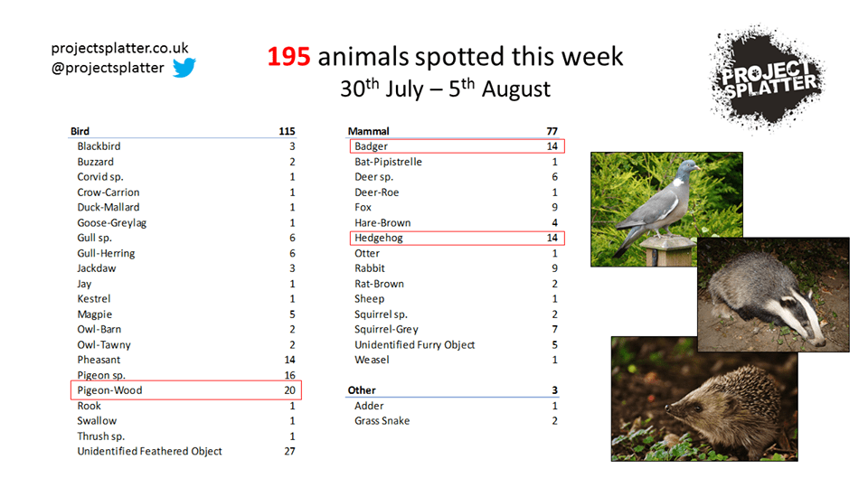868x488 pixels.
Task: Click the highlighted Pigeon-Wood row
Action: coord(185,390)
